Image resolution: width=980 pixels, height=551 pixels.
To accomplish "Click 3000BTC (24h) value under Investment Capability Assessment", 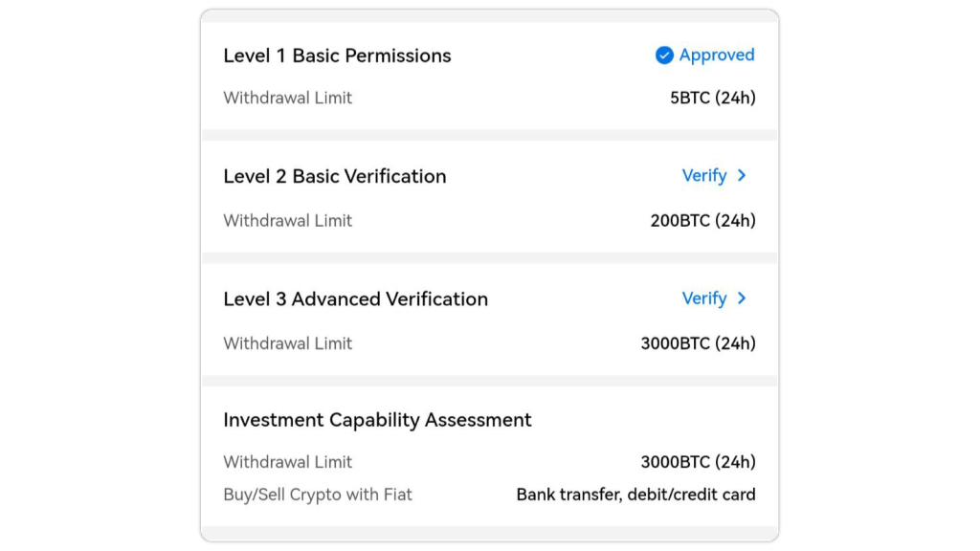I will [699, 462].
